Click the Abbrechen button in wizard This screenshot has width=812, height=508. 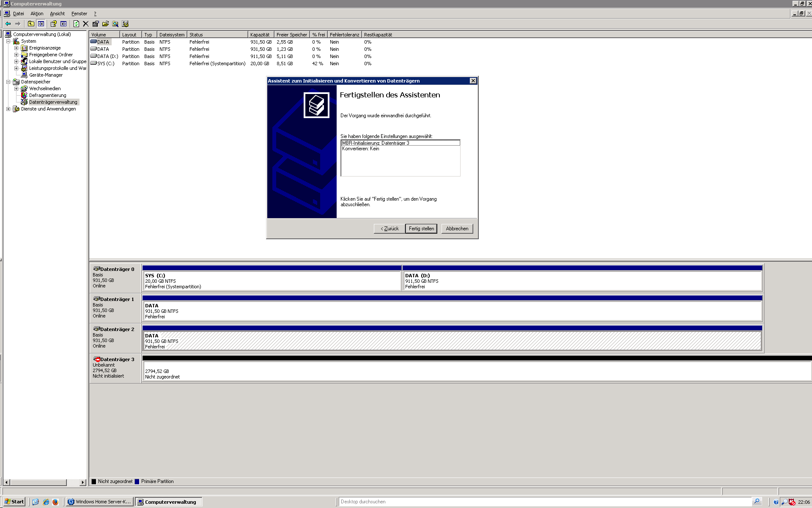click(457, 229)
